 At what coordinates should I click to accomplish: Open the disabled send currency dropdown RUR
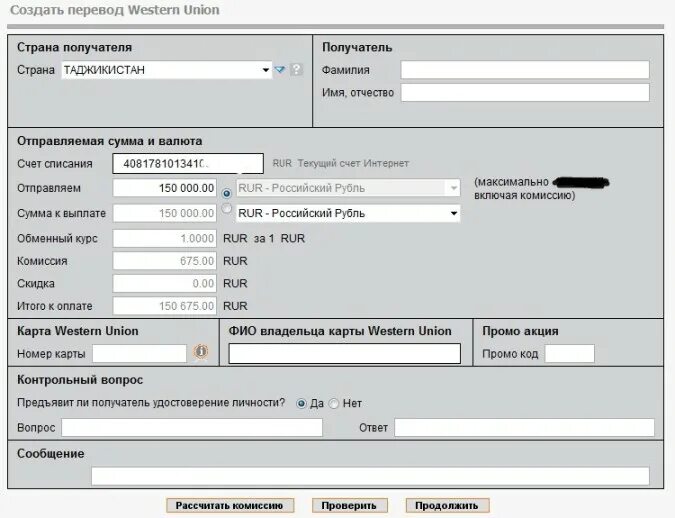348,188
